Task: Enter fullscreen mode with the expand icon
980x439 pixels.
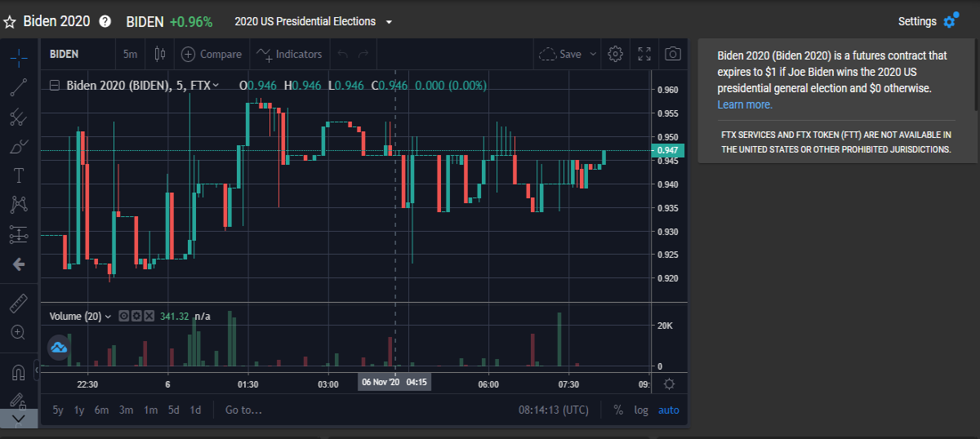Action: click(x=644, y=54)
